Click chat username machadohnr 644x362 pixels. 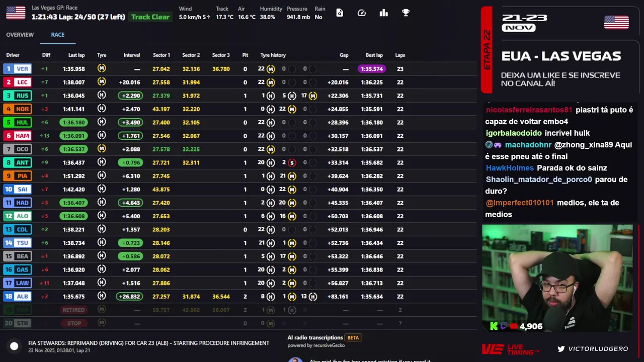528,145
